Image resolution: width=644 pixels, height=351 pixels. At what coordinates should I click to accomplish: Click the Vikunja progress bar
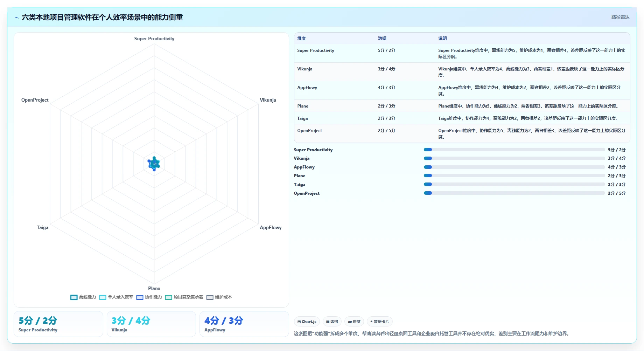[514, 158]
